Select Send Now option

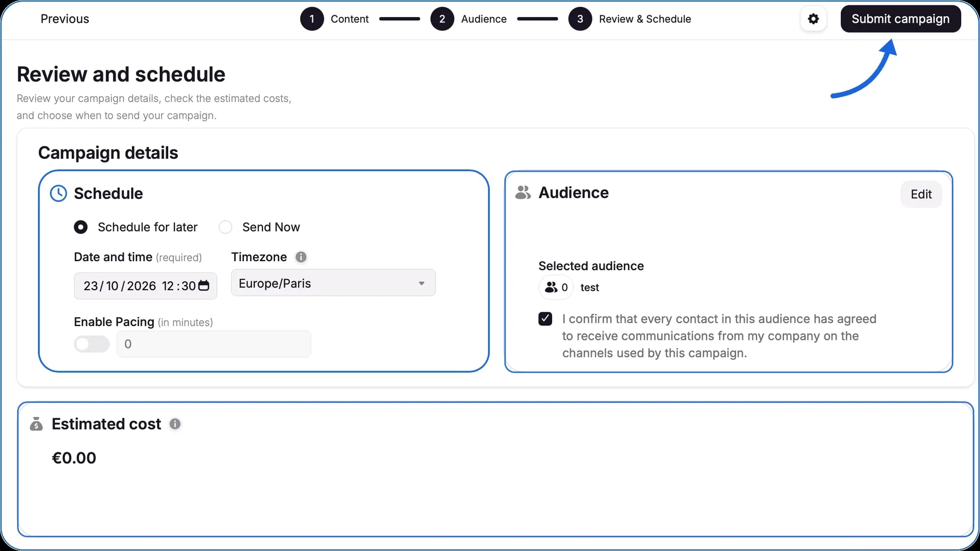point(225,227)
